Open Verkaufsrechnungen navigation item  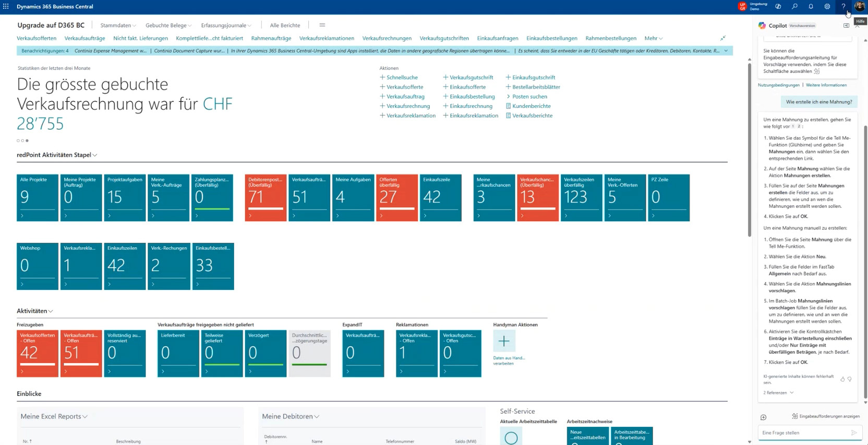387,38
